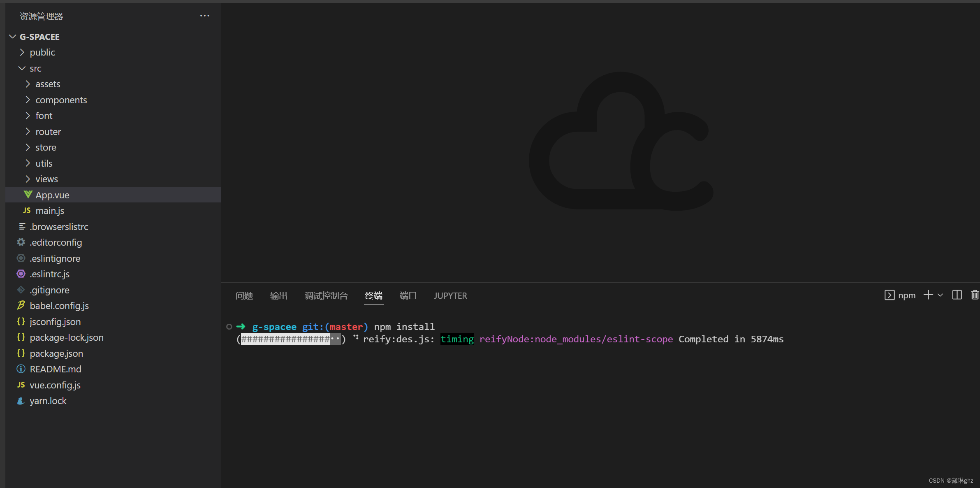Click the .eslintignore file icon
The image size is (980, 488).
[21, 258]
